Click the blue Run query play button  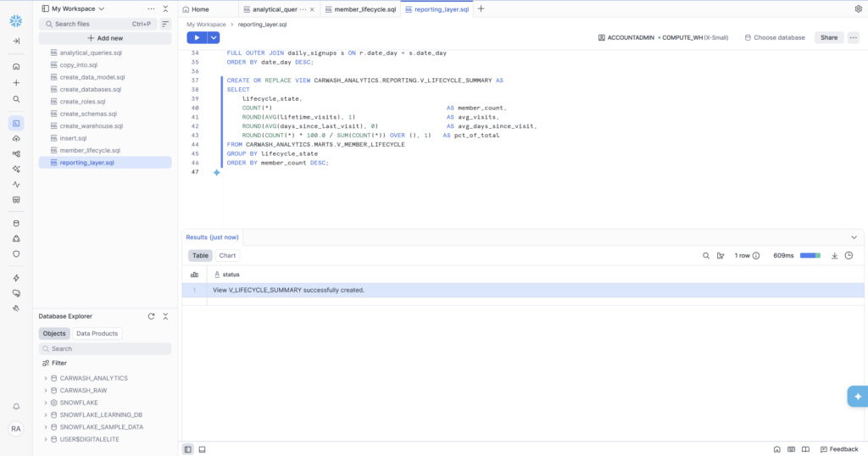pos(197,37)
